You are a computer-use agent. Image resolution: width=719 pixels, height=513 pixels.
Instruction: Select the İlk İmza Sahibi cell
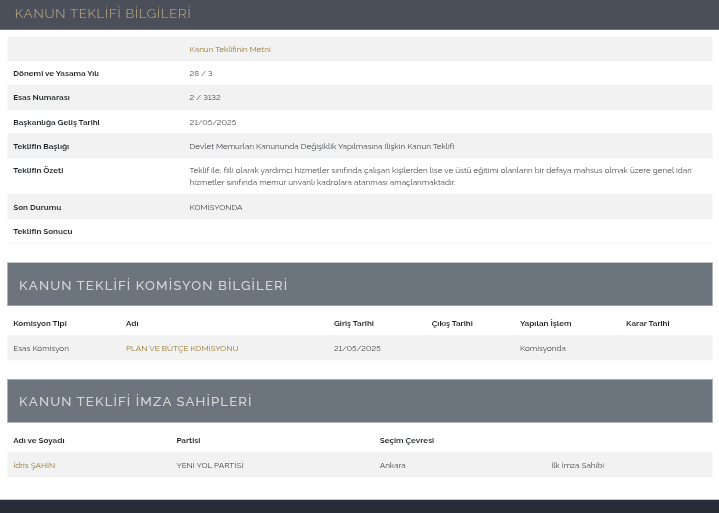tap(578, 465)
